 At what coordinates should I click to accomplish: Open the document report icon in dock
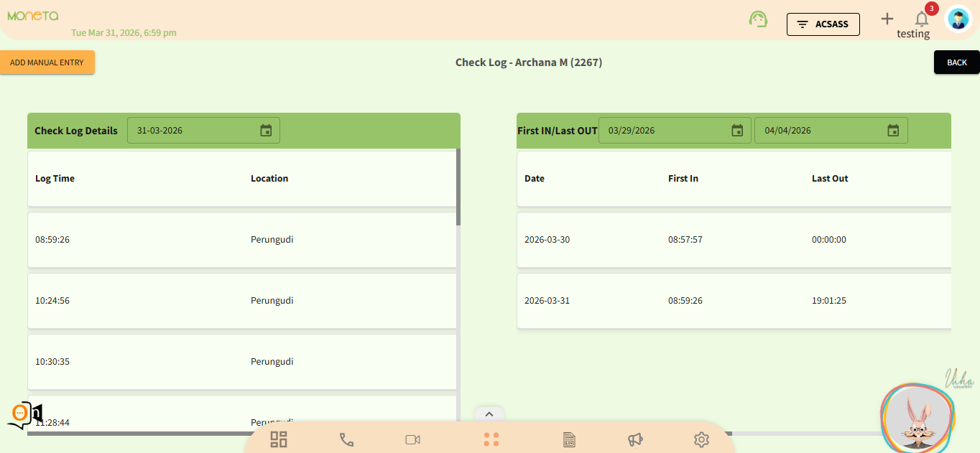(570, 439)
